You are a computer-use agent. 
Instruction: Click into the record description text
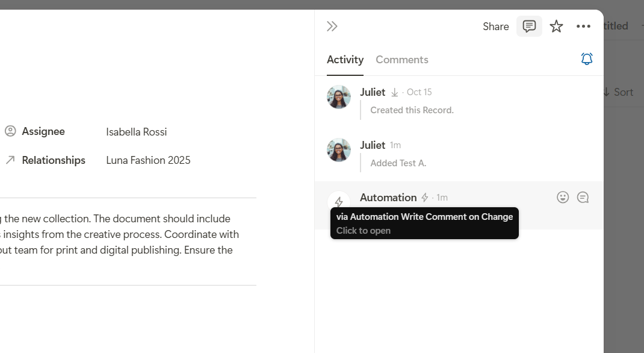click(x=120, y=234)
